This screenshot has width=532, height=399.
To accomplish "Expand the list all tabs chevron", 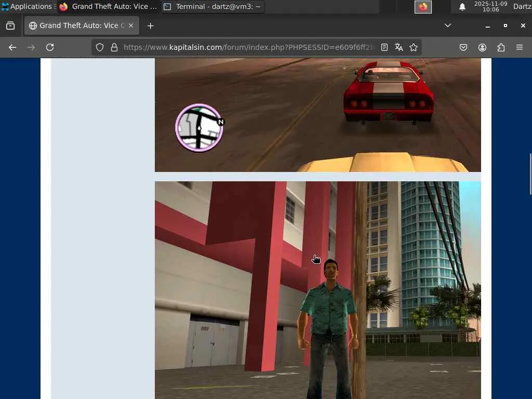I will [x=448, y=25].
